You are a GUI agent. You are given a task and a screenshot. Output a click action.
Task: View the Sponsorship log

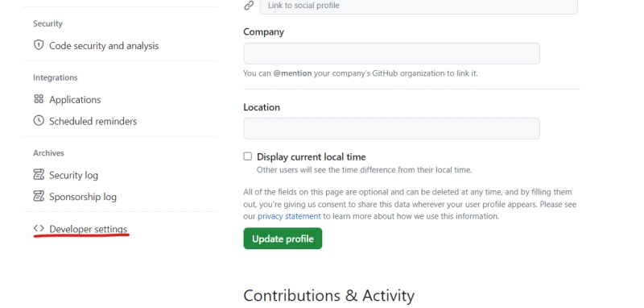pos(83,197)
